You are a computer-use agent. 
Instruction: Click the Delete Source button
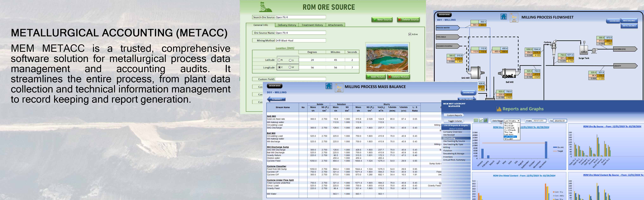click(409, 20)
